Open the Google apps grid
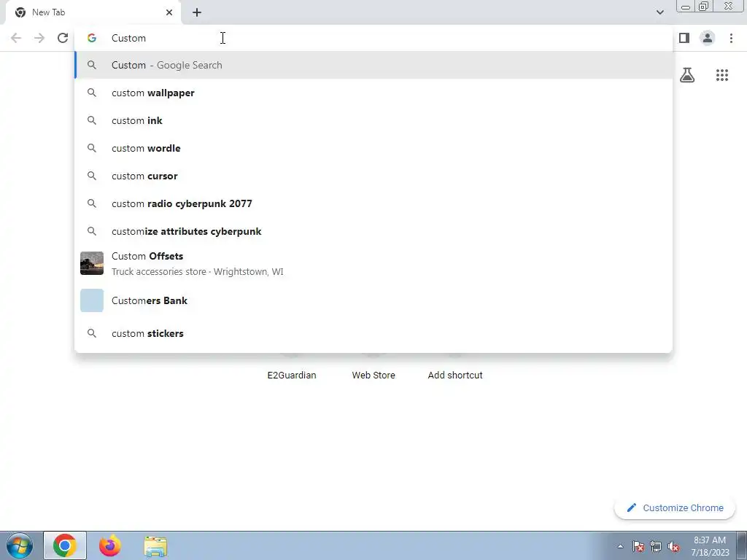Screen dimensions: 747x560 point(721,75)
